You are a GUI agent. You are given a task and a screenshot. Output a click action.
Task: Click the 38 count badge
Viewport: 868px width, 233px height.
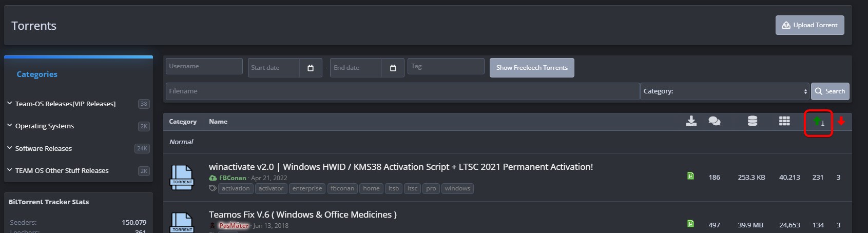(144, 104)
